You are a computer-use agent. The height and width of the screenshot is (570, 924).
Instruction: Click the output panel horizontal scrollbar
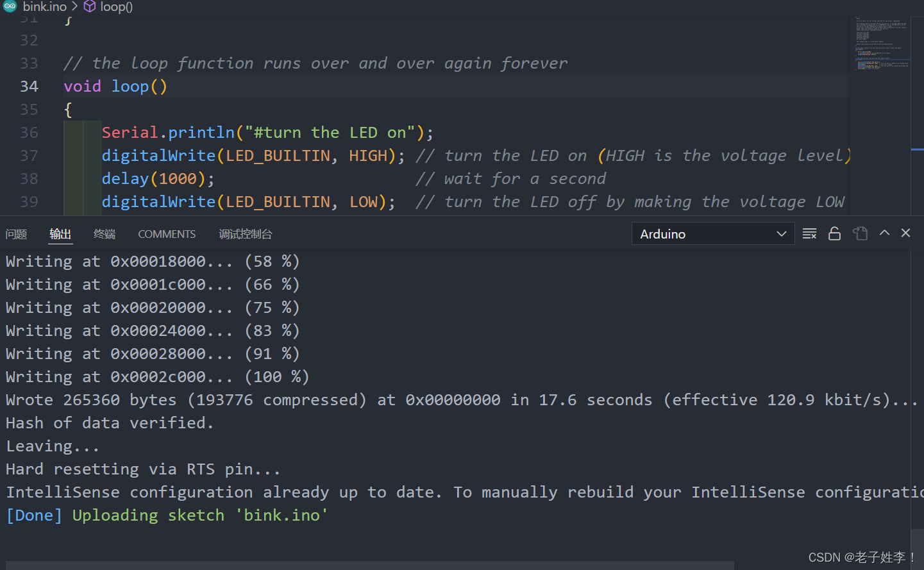(369, 566)
